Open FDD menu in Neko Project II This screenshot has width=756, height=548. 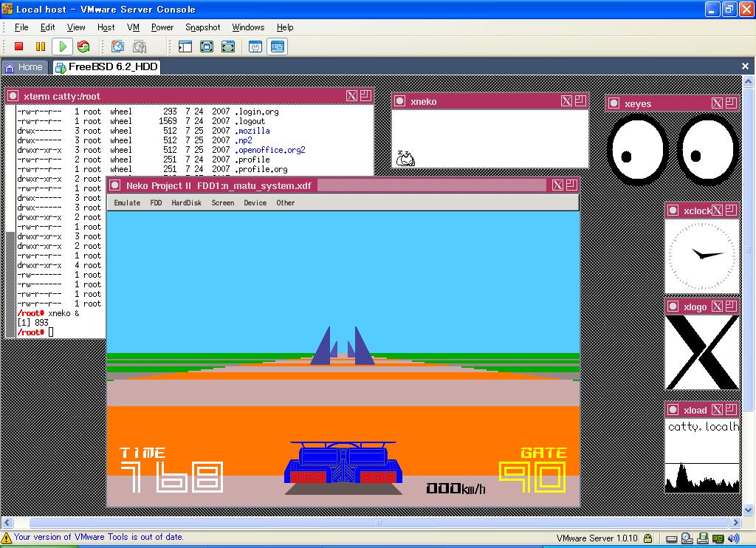pos(156,202)
